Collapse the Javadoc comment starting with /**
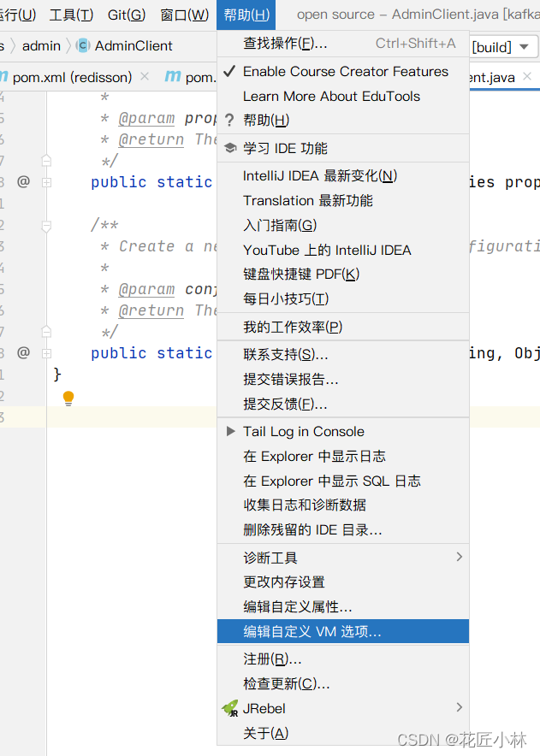Screen dimensions: 540x756 pyautogui.click(x=47, y=226)
